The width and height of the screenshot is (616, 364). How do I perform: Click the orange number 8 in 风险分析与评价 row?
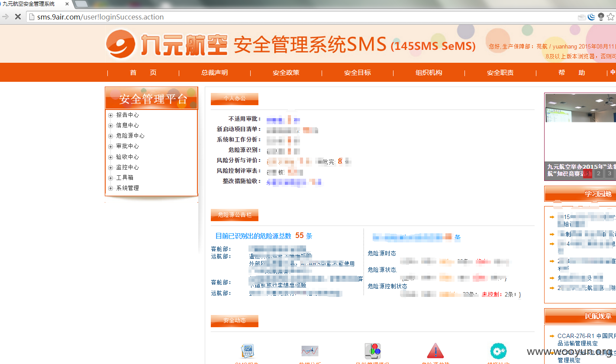pyautogui.click(x=340, y=161)
